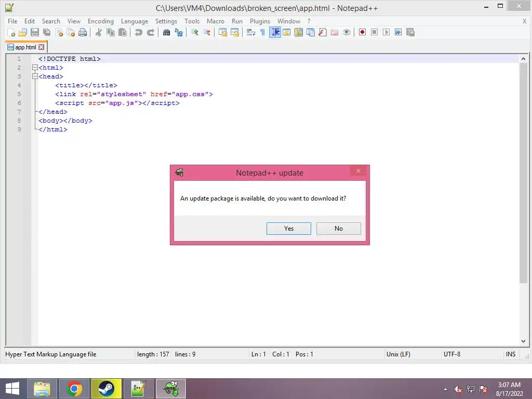Toggle the highlighted Indent Guide icon
The width and height of the screenshot is (532, 399).
(275, 32)
